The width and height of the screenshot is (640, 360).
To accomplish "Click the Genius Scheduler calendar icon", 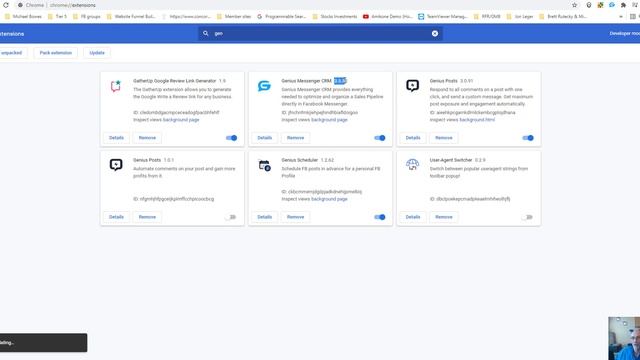I will [x=264, y=165].
